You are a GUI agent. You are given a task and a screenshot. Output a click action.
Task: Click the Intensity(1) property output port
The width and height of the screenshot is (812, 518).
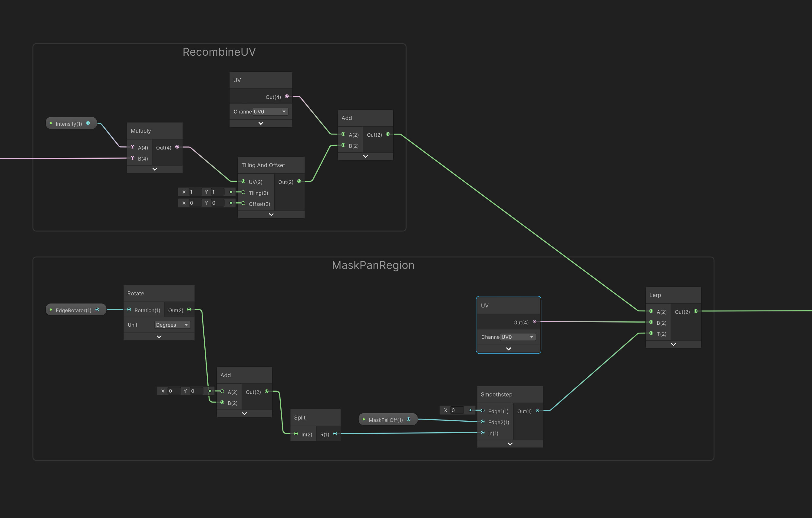tap(88, 123)
